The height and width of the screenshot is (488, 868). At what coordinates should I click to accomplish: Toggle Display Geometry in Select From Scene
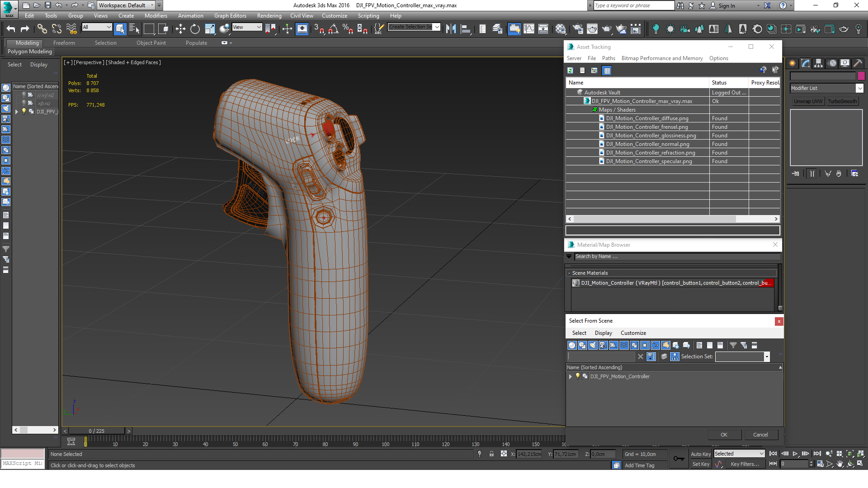pyautogui.click(x=572, y=345)
